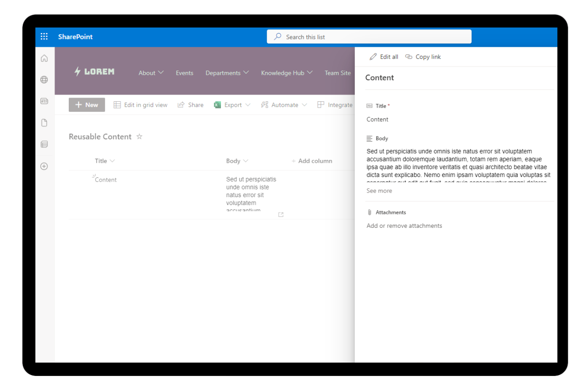This screenshot has width=588, height=386.
Task: Open My sites globe icon
Action: (44, 80)
